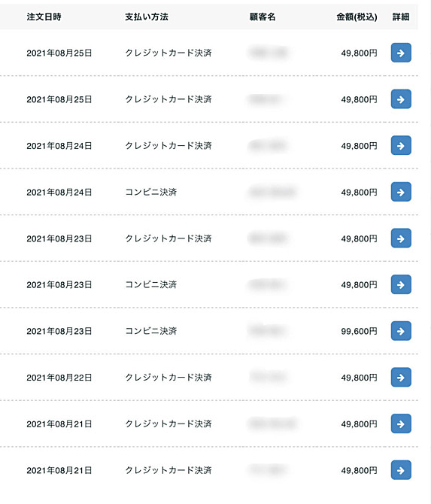Image resolution: width=431 pixels, height=504 pixels.
Task: Select the 2021年08月22日 date cell
Action: [x=59, y=378]
